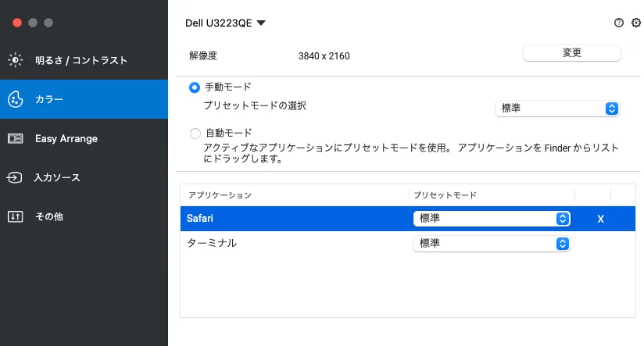644x346 pixels.
Task: Click the その他 sliders icon
Action: pyautogui.click(x=15, y=216)
